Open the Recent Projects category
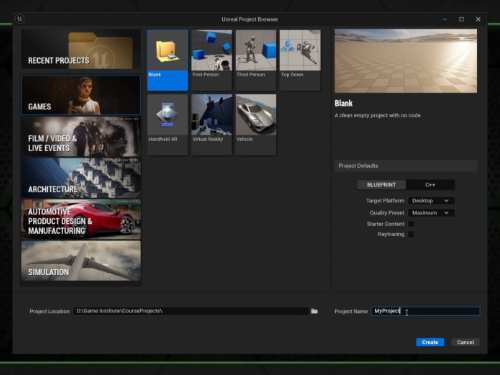 [81, 50]
